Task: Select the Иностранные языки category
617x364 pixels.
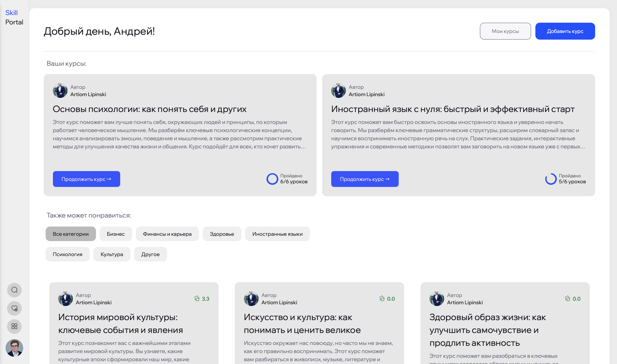Action: tap(277, 234)
